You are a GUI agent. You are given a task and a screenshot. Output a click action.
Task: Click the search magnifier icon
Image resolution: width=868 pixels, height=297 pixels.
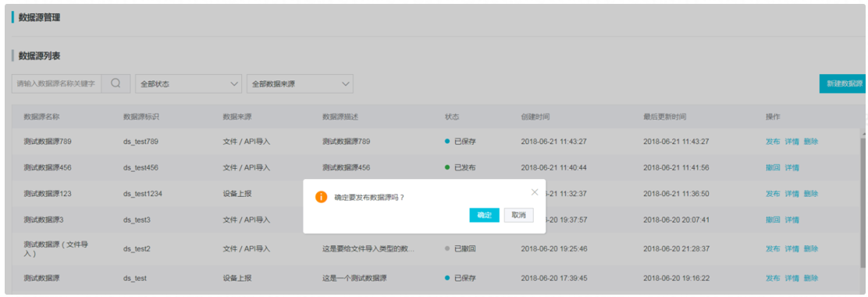pyautogui.click(x=116, y=83)
